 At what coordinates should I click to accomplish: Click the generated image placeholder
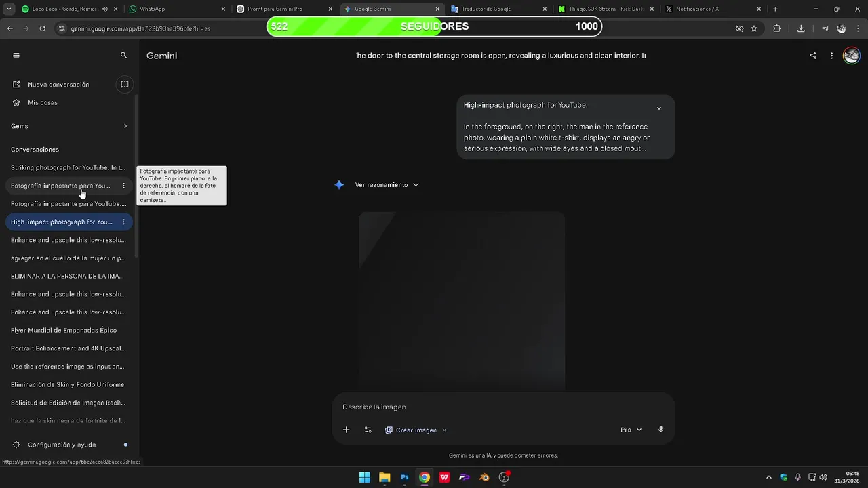[462, 302]
